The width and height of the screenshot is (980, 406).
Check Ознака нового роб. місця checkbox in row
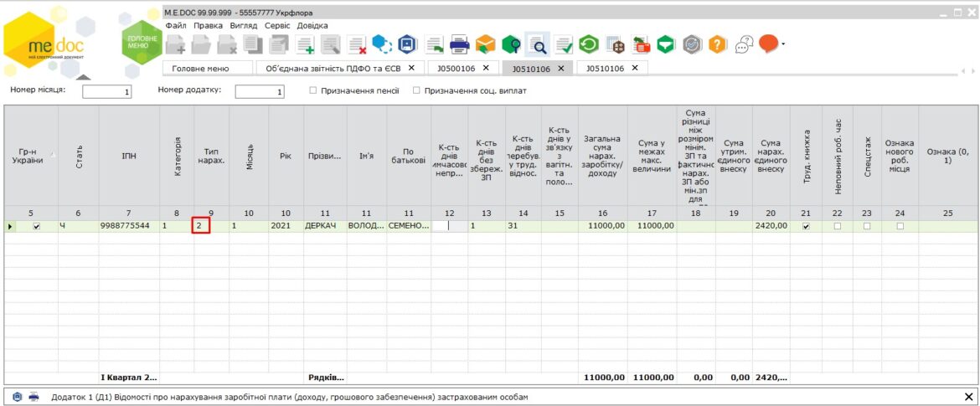tap(900, 226)
